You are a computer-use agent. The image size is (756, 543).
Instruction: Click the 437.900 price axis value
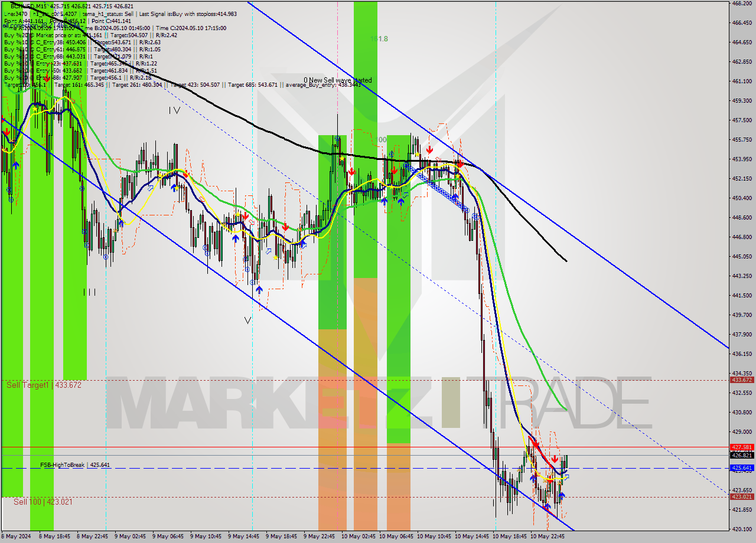click(741, 334)
